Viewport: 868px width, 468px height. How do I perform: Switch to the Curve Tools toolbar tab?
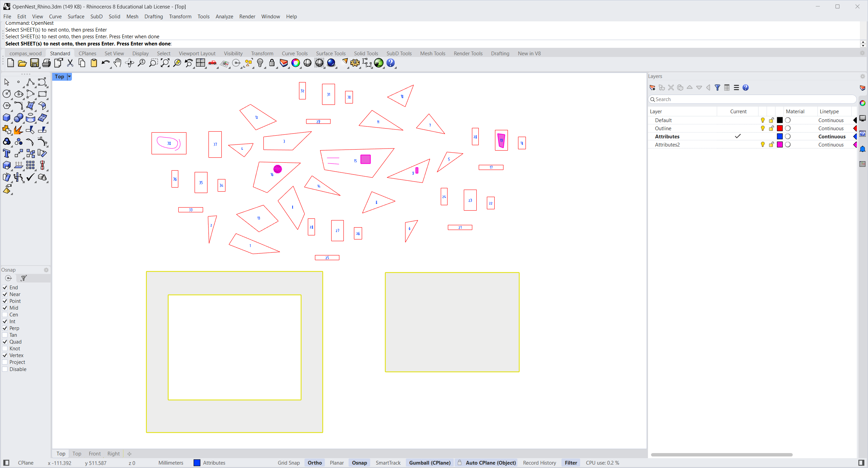point(295,54)
